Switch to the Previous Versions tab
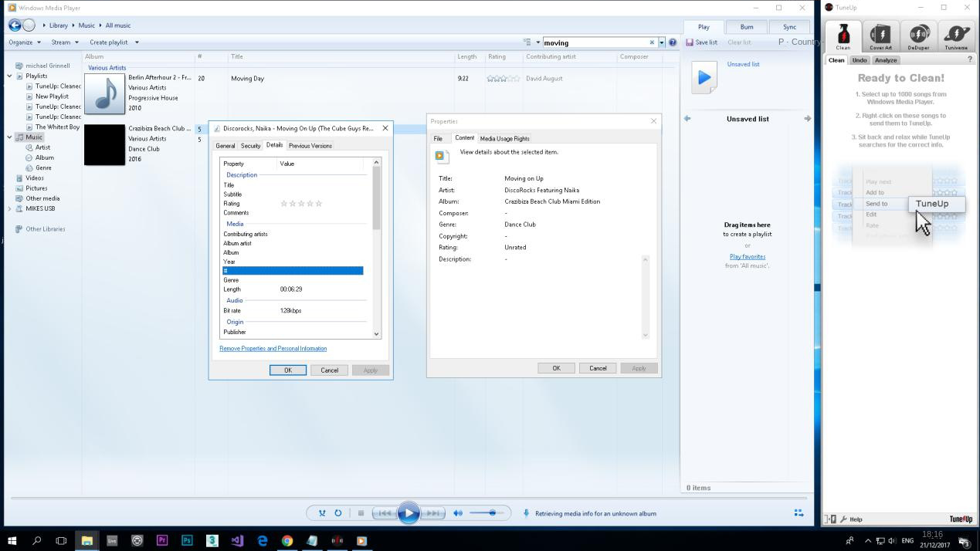 (310, 145)
